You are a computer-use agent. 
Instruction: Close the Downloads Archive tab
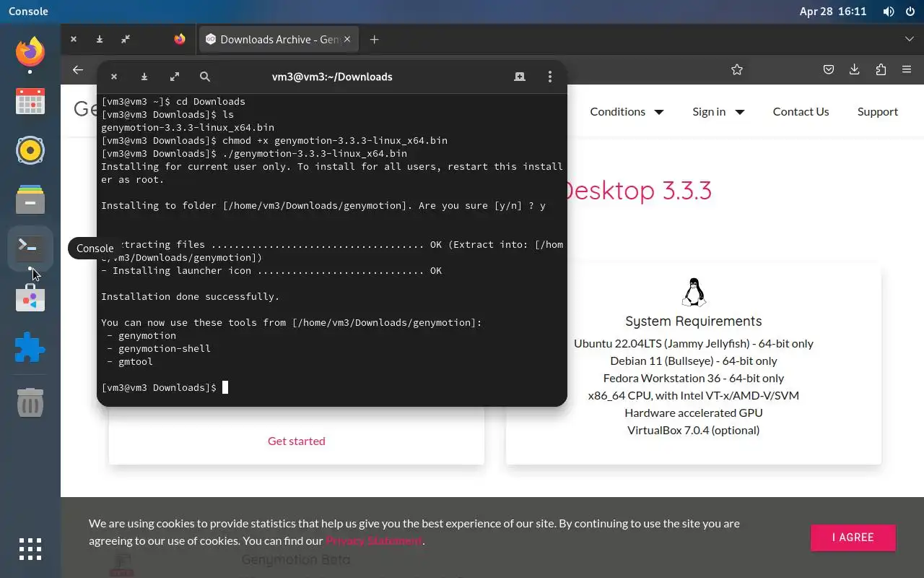point(347,40)
